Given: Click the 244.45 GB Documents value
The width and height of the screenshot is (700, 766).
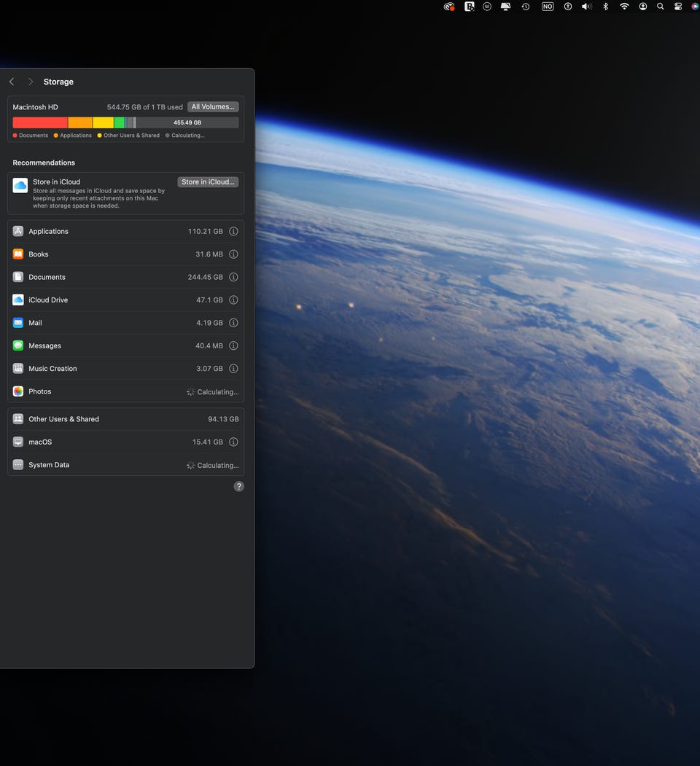Looking at the screenshot, I should tap(206, 277).
